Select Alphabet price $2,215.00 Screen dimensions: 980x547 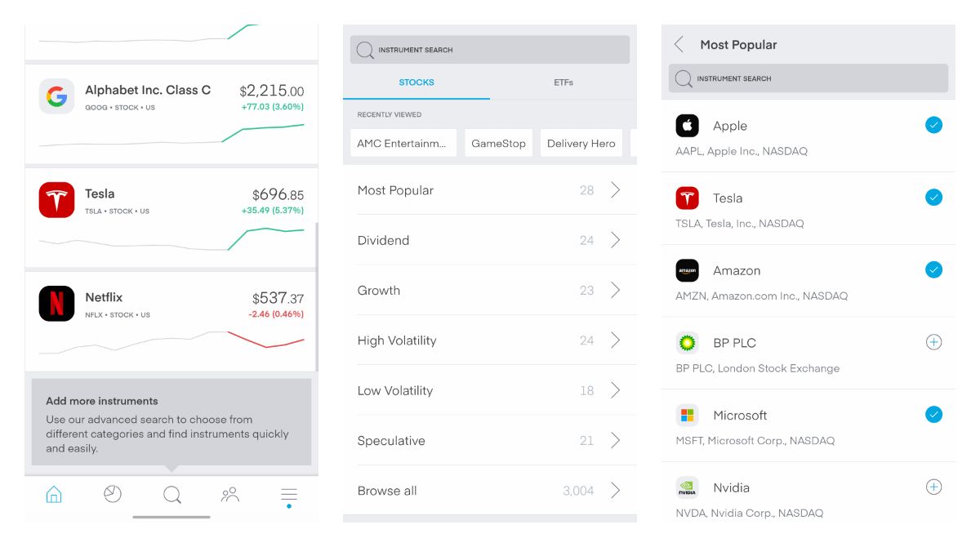click(x=271, y=91)
